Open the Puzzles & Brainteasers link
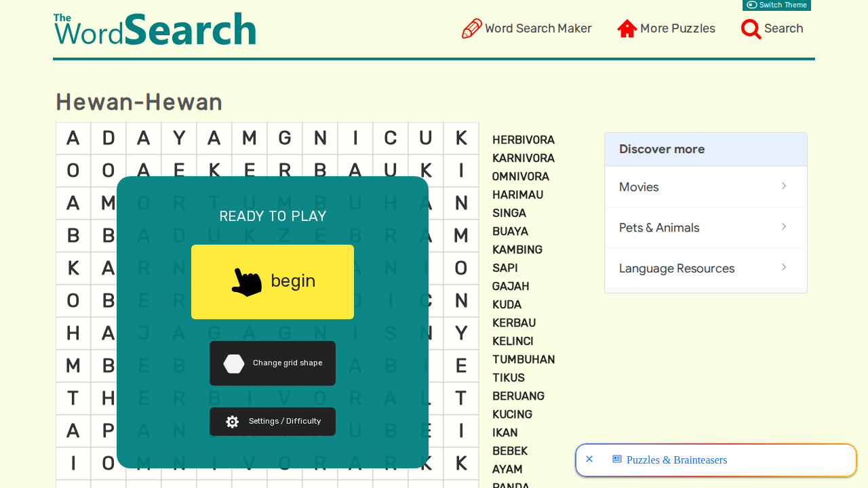868x488 pixels. pos(677,460)
